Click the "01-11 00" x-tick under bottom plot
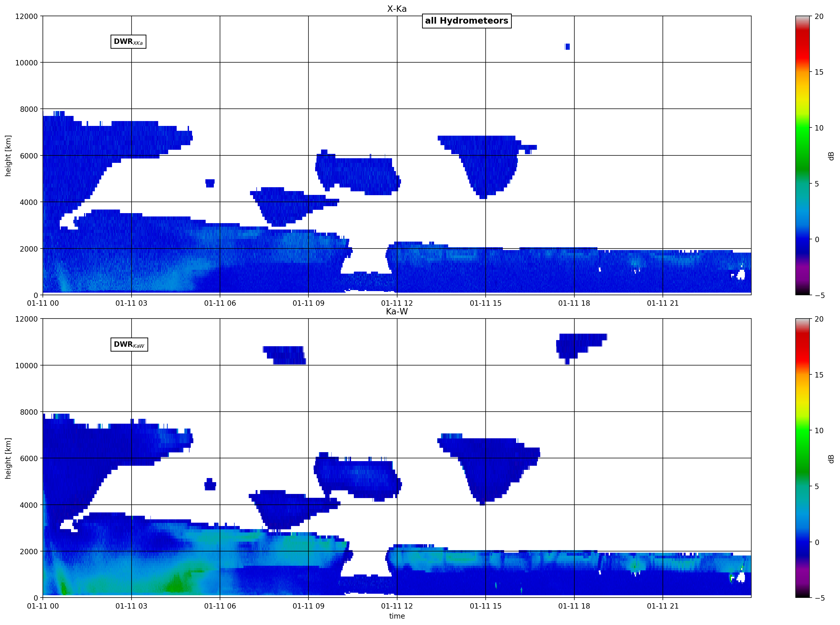 point(43,606)
